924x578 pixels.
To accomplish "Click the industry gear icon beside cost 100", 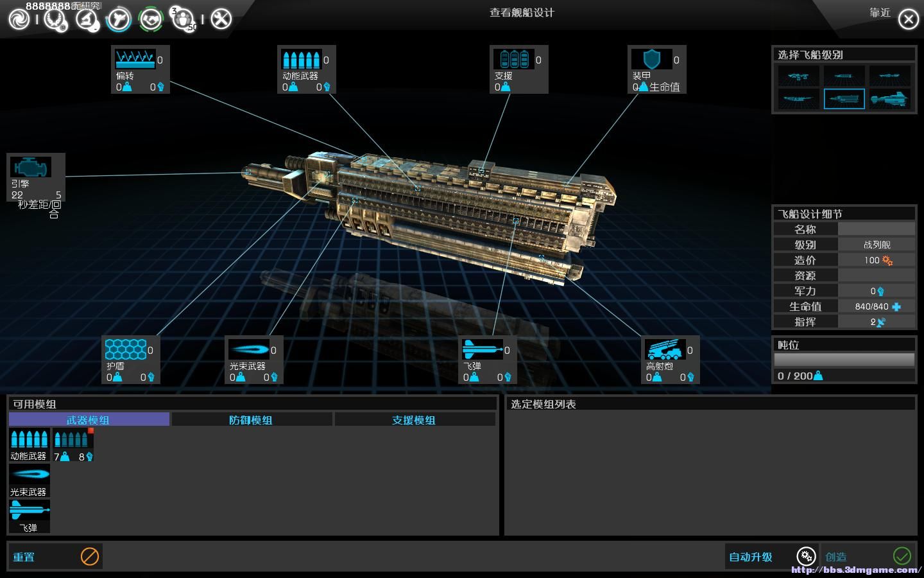I will (x=887, y=260).
